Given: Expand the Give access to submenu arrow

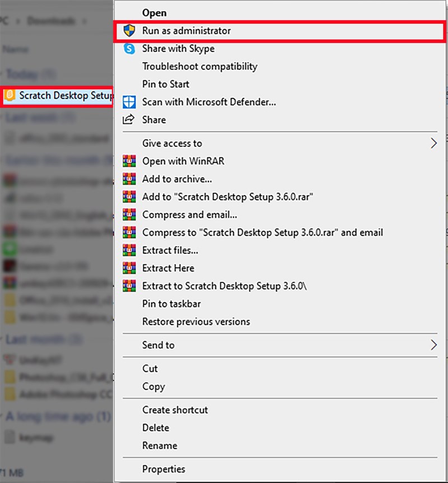Looking at the screenshot, I should pyautogui.click(x=433, y=143).
